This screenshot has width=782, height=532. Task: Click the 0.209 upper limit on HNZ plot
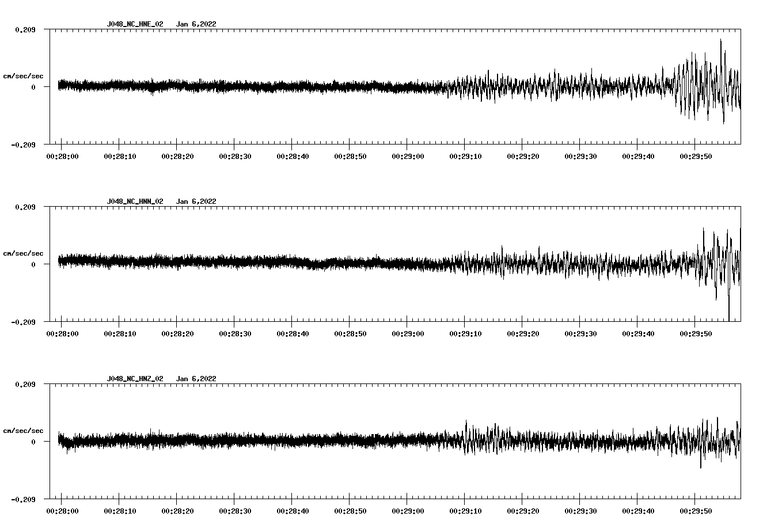25,384
